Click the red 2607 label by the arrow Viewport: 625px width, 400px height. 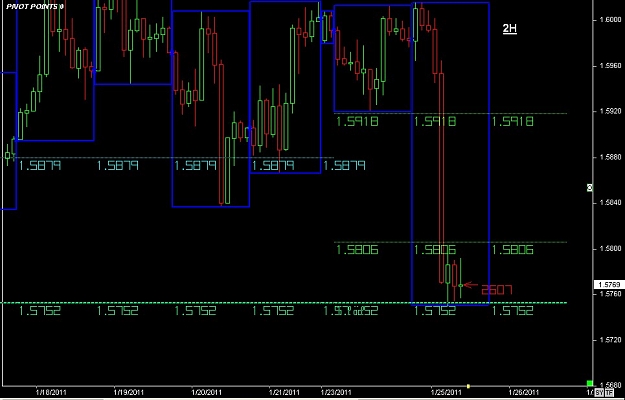496,290
